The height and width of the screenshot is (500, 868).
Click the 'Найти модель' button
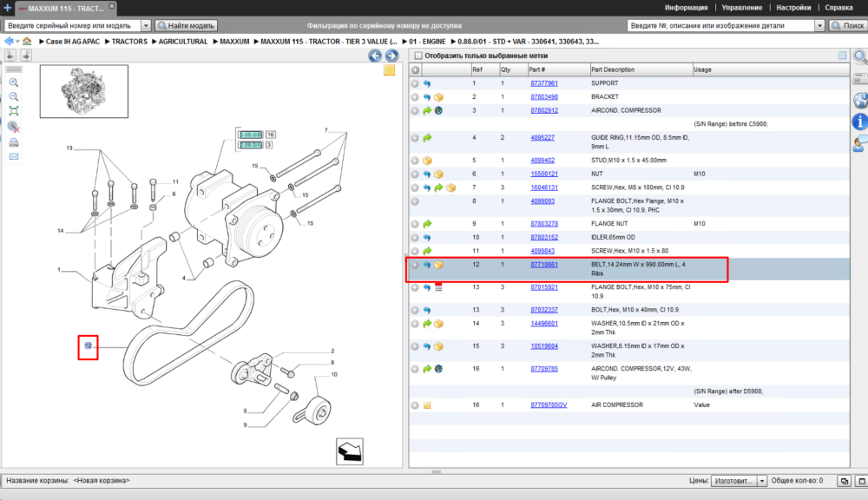point(187,25)
